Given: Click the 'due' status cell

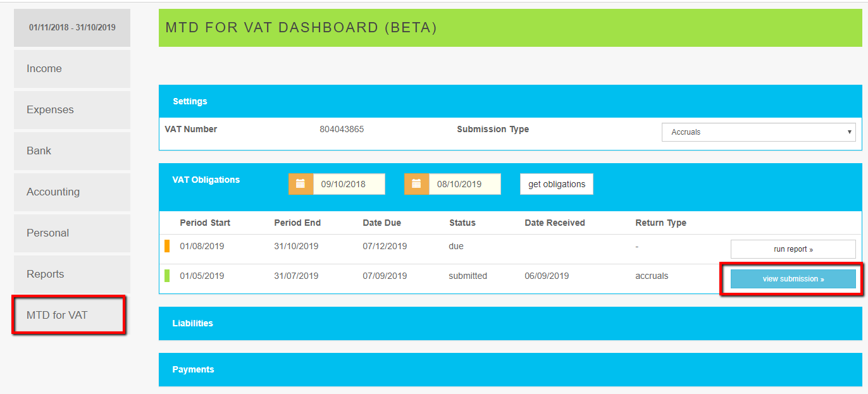Looking at the screenshot, I should (x=456, y=246).
